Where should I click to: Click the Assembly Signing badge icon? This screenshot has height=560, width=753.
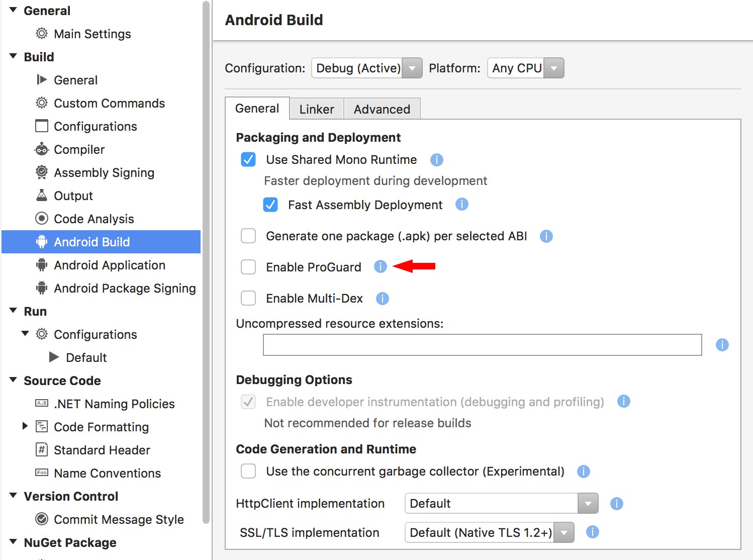[42, 172]
